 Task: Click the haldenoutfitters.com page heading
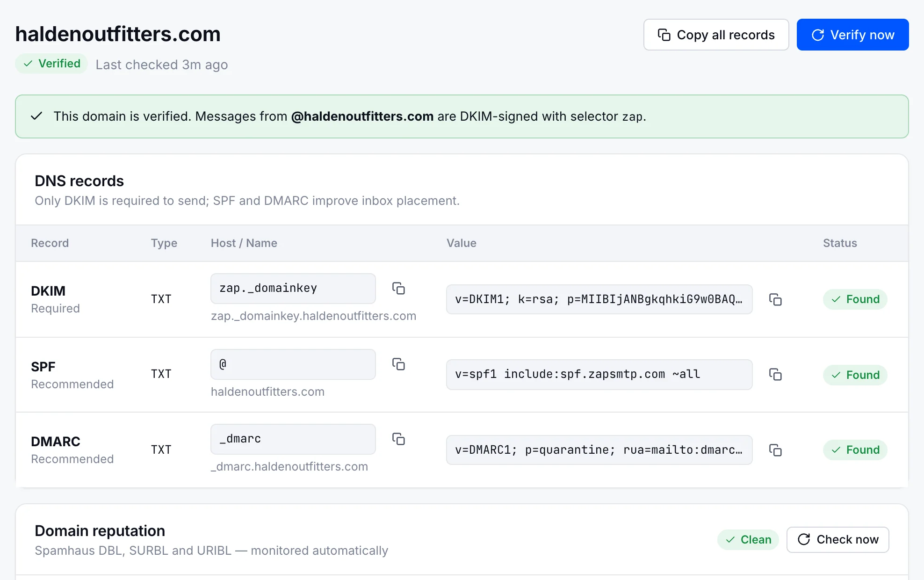[118, 34]
